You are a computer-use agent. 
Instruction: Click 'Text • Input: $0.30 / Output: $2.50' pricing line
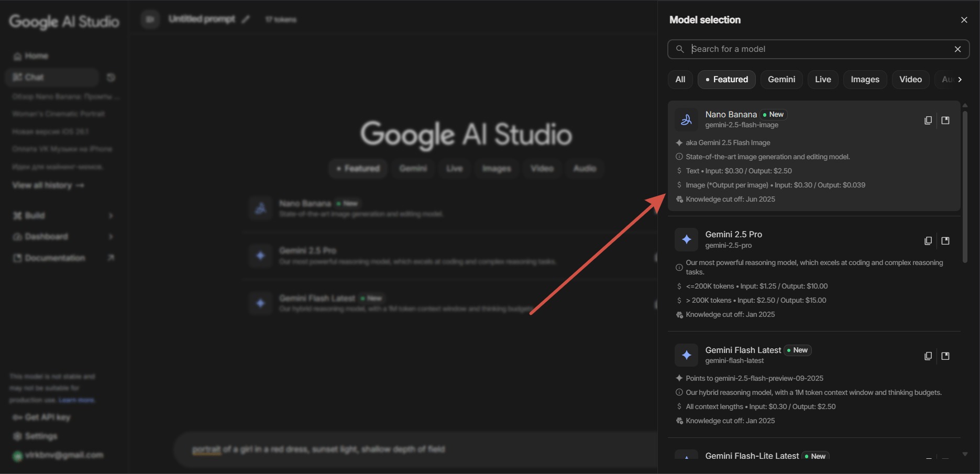pos(739,171)
